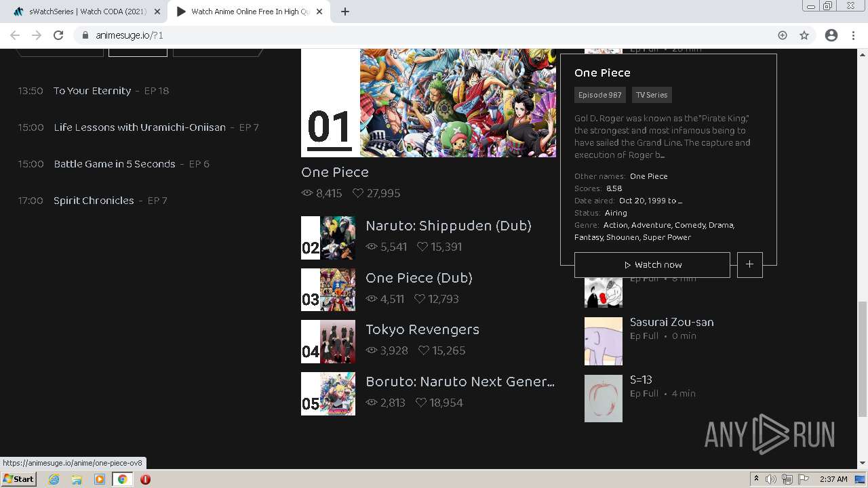Click the Shounen genre link
This screenshot has height=488, width=868.
623,237
